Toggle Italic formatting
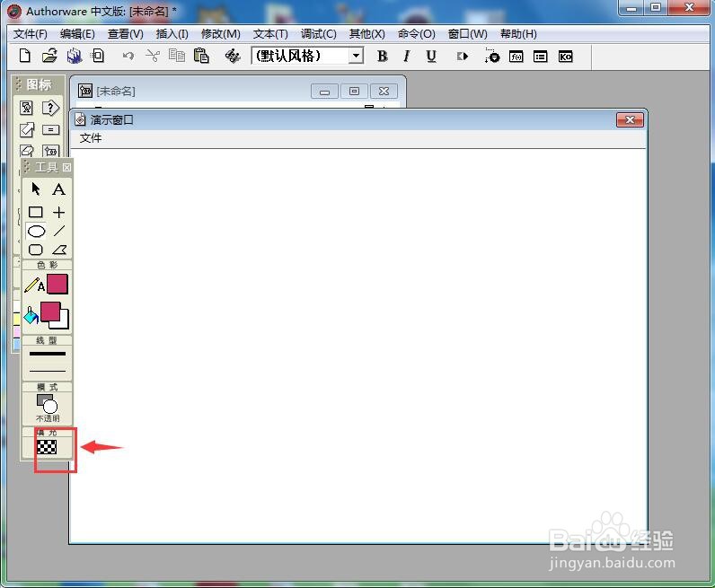 406,56
